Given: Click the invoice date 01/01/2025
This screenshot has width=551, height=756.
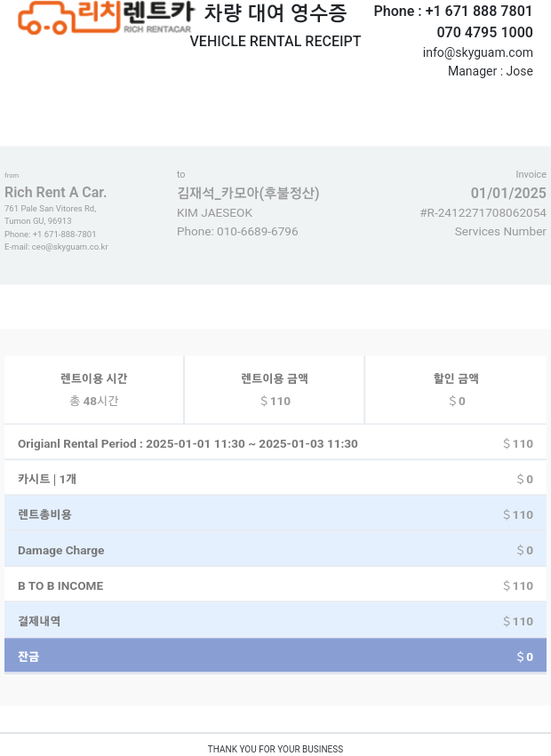Looking at the screenshot, I should 508,193.
